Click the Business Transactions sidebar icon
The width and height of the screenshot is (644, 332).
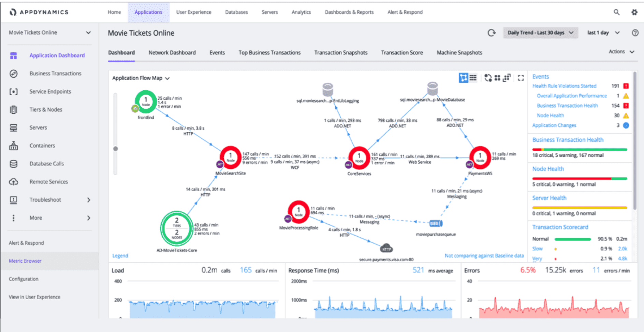[14, 73]
